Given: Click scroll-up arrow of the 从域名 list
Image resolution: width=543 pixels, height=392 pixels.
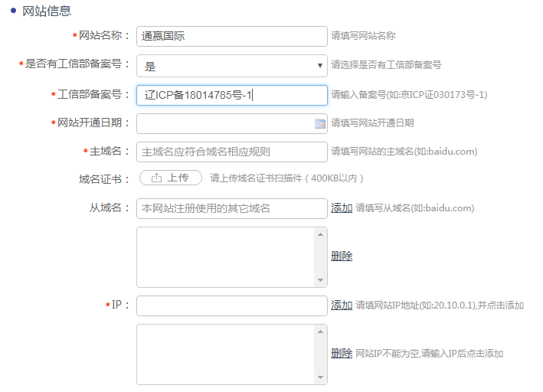Looking at the screenshot, I should (322, 233).
